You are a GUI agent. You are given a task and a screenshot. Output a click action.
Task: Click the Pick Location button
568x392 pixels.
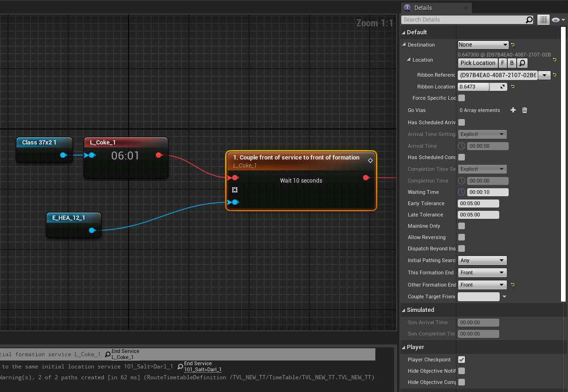click(478, 63)
